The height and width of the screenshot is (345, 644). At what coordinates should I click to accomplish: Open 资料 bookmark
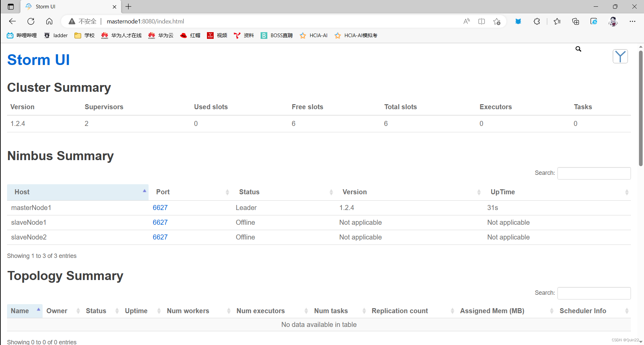244,36
